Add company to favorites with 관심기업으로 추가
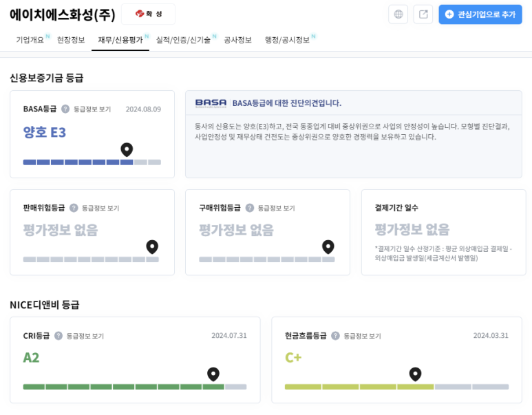This screenshot has height=415, width=532. pyautogui.click(x=480, y=14)
